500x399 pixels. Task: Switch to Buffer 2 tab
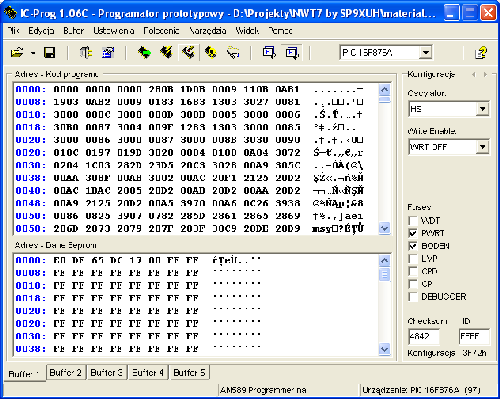(x=66, y=372)
